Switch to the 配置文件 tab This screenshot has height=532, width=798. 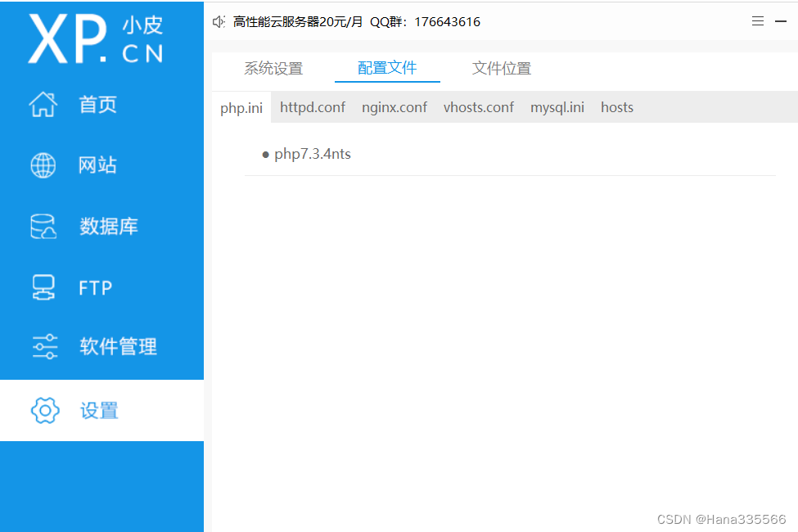pos(387,68)
